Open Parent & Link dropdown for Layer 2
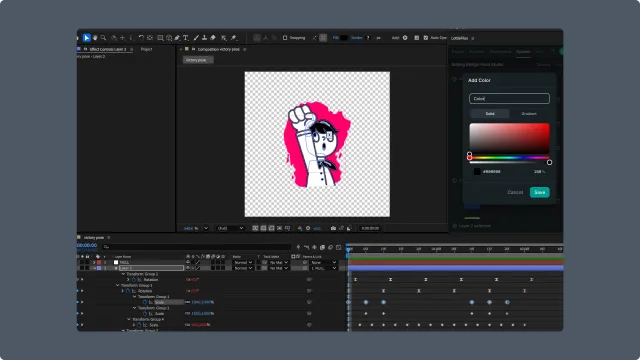Screen dimensions: 640x360 point(323,268)
